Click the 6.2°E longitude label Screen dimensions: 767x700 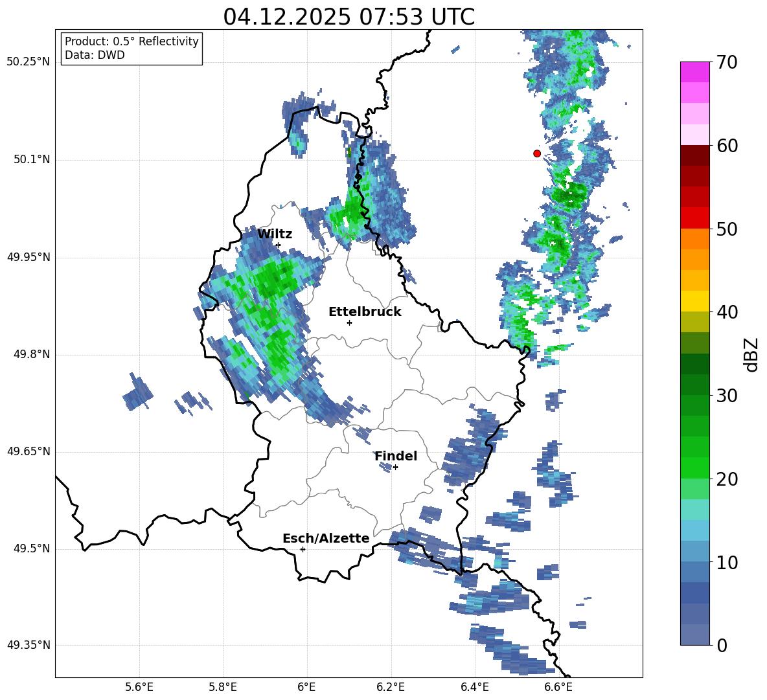click(391, 687)
